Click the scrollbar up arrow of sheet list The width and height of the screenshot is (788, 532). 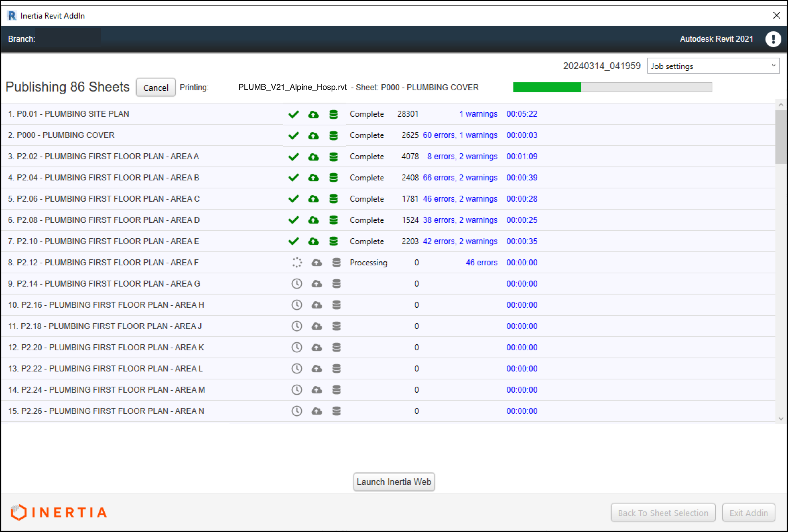point(781,105)
